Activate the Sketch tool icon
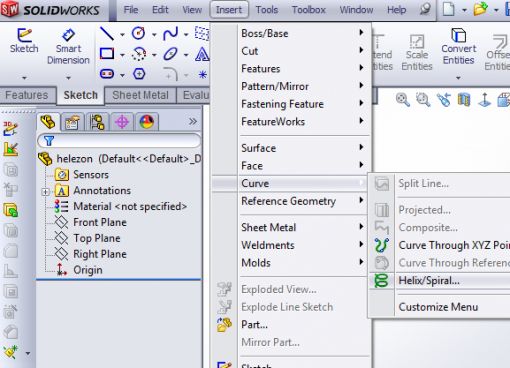 tap(24, 41)
